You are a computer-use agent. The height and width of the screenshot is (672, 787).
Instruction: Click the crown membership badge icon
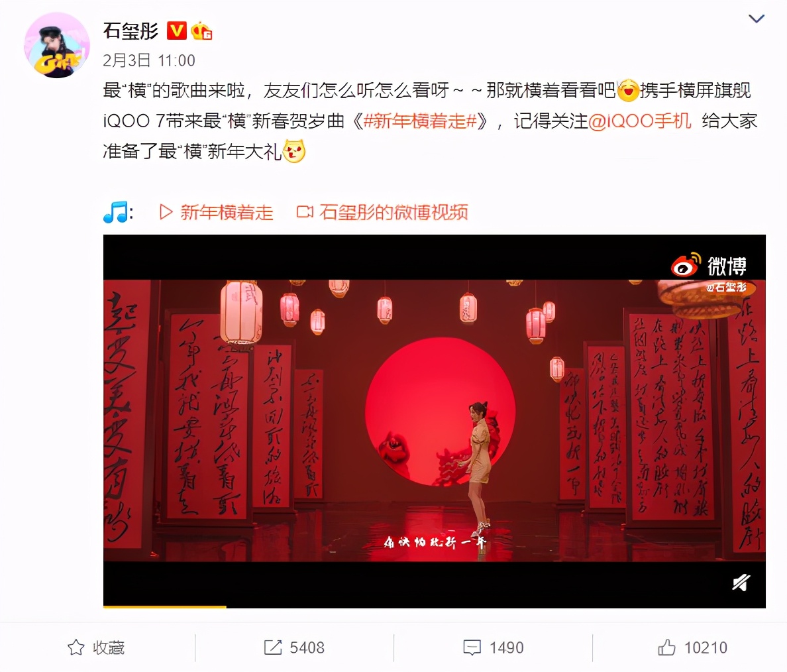201,30
